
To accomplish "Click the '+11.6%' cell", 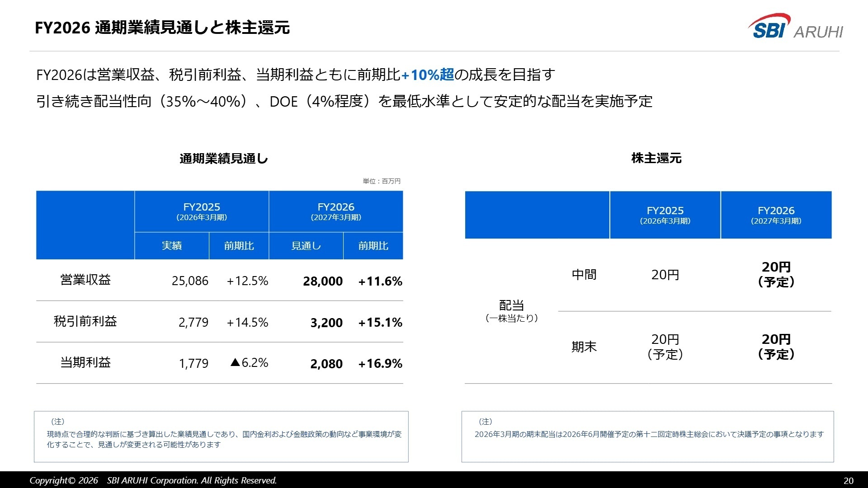I will [380, 281].
